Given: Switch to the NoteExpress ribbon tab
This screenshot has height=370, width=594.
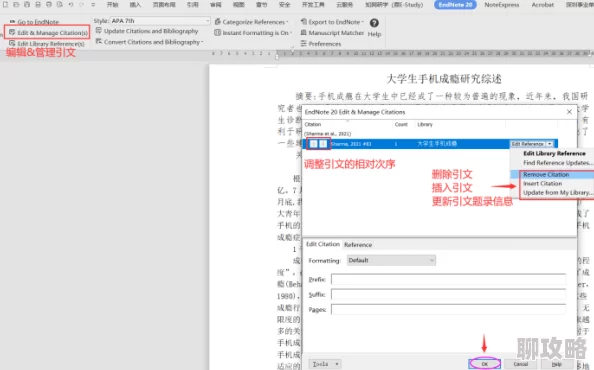Looking at the screenshot, I should click(502, 5).
